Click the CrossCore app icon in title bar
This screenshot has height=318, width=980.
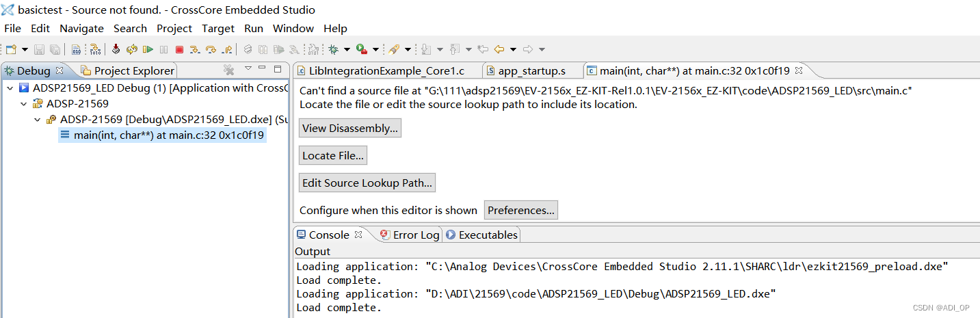click(8, 10)
